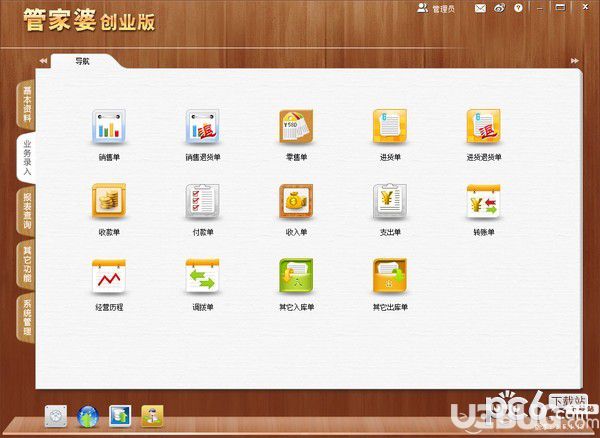The height and width of the screenshot is (438, 600).
Task: Open the 调拨单 stock transfer icon
Action: (x=202, y=277)
